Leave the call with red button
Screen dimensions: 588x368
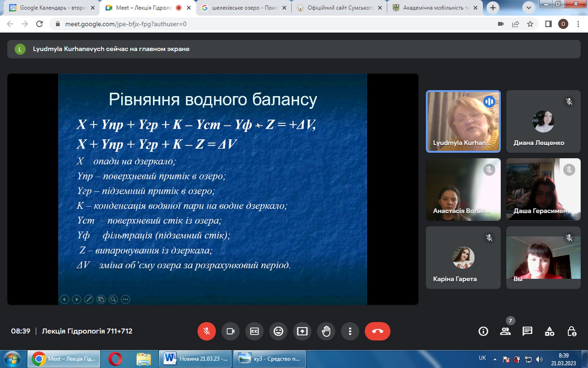(377, 331)
